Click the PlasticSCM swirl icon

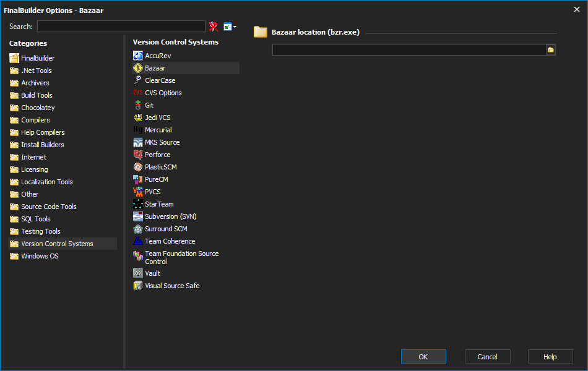pyautogui.click(x=138, y=167)
